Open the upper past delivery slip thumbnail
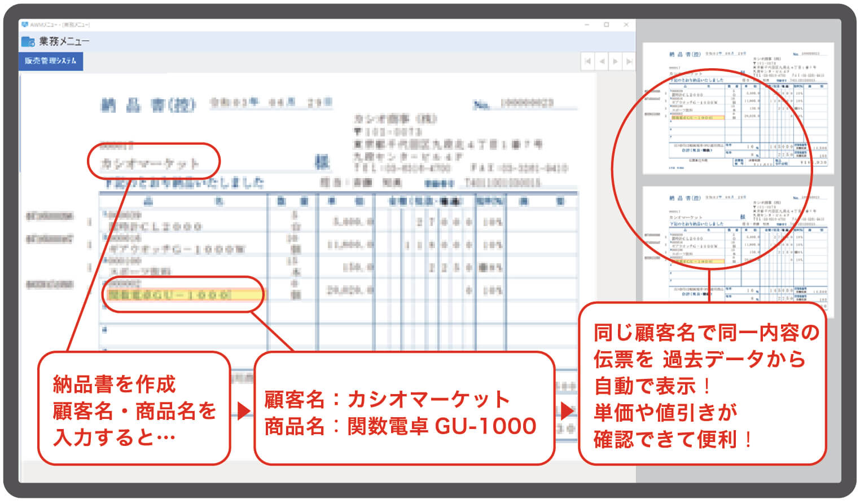860x504 pixels. pos(738,108)
